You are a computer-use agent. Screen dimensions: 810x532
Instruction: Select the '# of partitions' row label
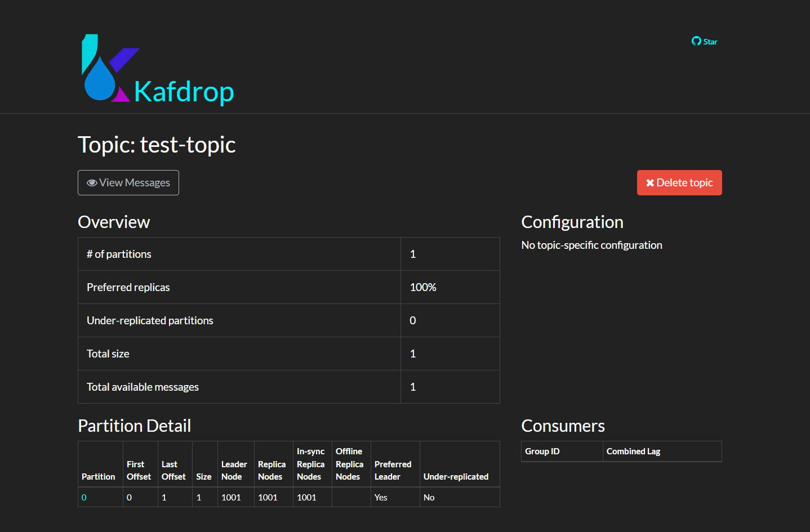click(119, 254)
